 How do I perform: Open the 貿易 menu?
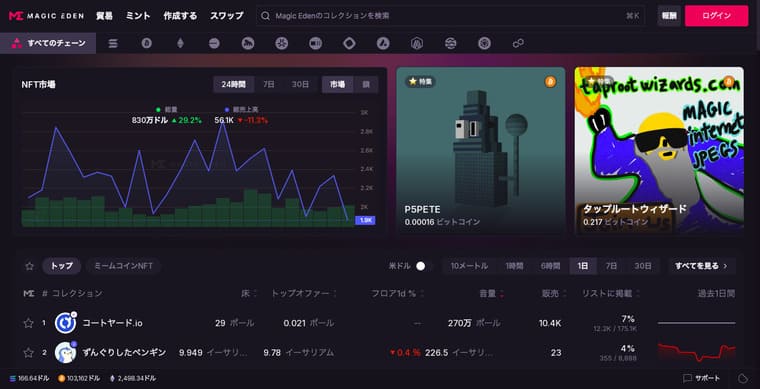tap(104, 16)
